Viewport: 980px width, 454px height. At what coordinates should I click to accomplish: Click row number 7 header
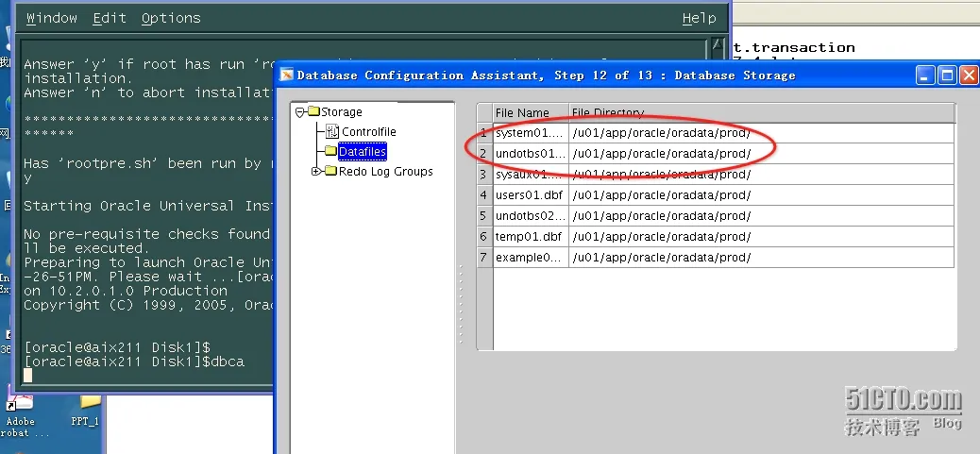[x=484, y=258]
